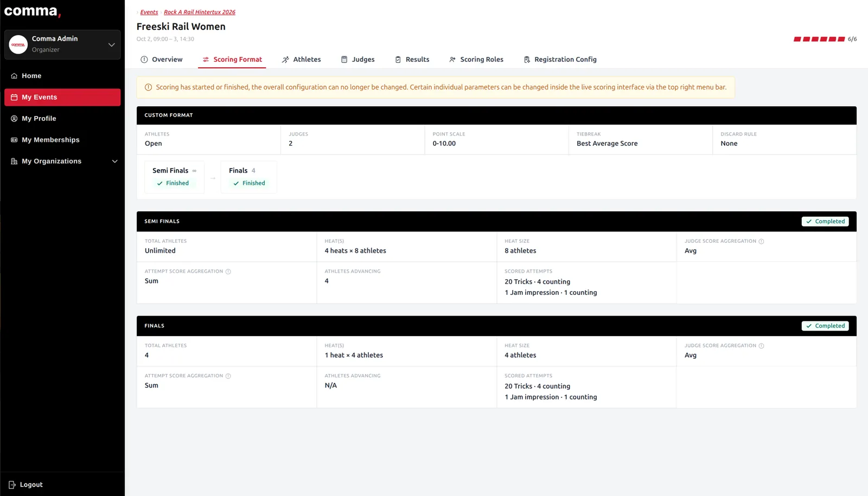Click the 6/6 setup progress bar
868x496 pixels.
819,39
